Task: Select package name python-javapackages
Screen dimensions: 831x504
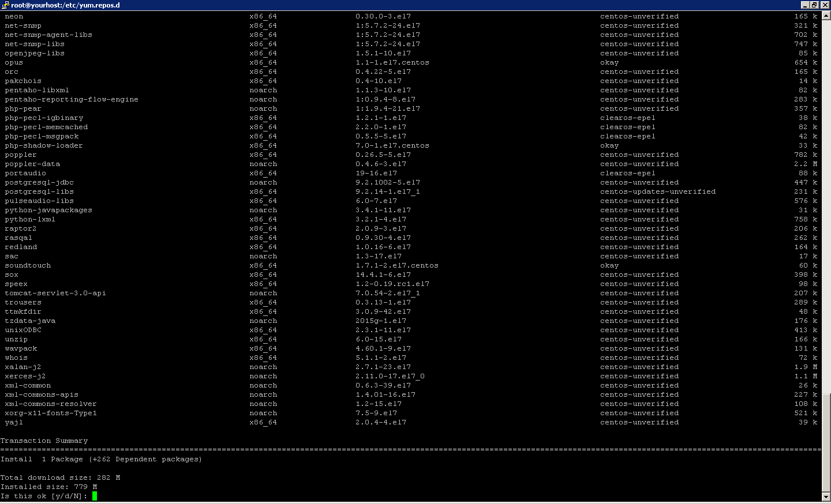Action: click(x=48, y=210)
